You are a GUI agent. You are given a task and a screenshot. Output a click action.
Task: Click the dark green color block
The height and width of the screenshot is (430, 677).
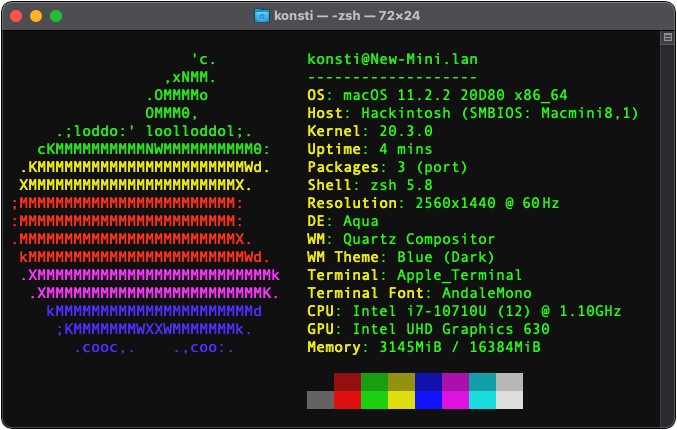[x=374, y=382]
